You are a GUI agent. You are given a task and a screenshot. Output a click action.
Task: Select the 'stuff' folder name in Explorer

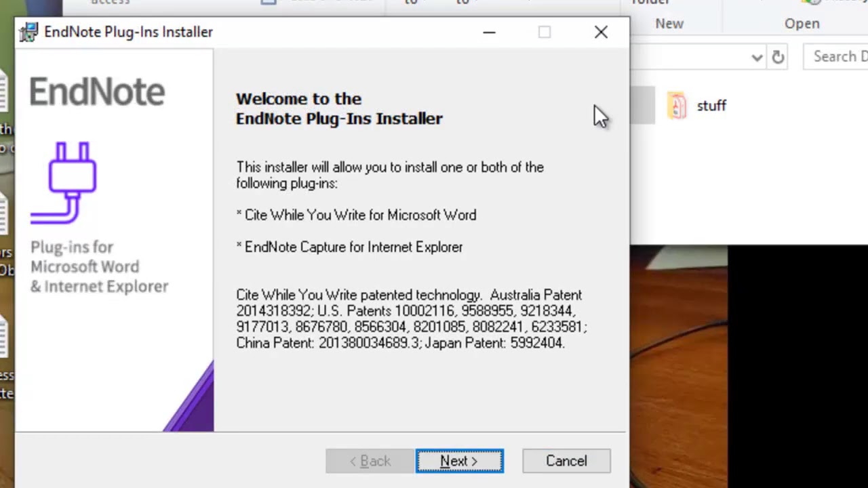click(x=711, y=106)
